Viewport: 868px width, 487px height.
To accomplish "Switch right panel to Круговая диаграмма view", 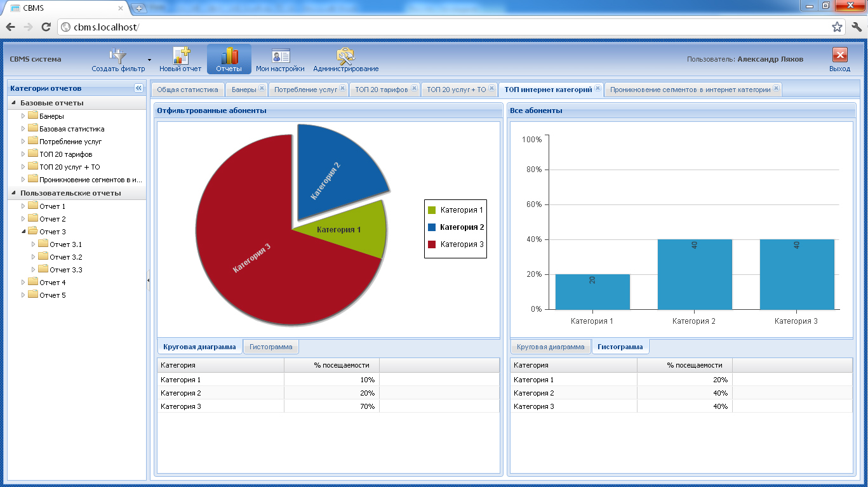I will click(x=550, y=347).
